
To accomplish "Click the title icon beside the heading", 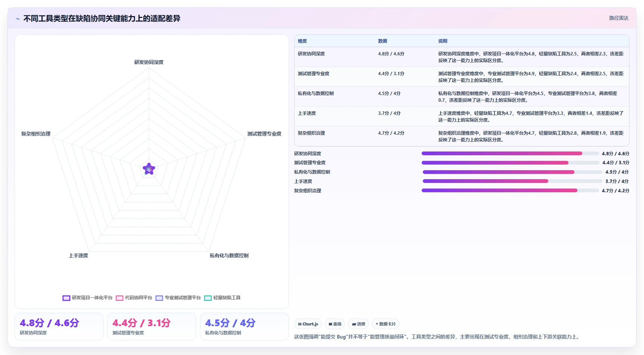I will coord(18,19).
